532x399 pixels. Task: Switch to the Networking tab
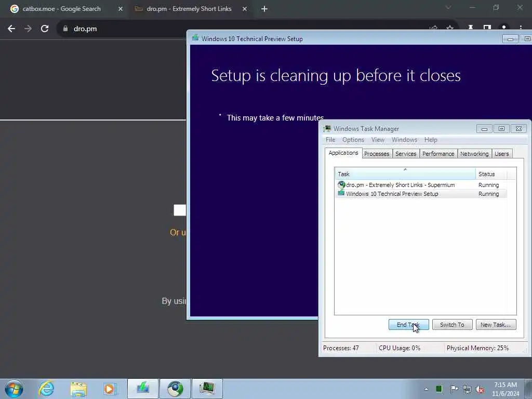[x=474, y=154]
